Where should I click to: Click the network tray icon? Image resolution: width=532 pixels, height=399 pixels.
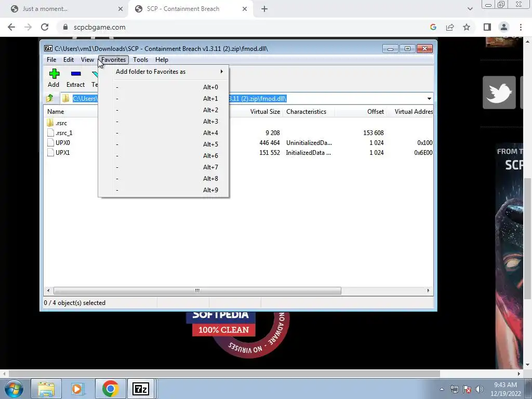[x=454, y=389]
